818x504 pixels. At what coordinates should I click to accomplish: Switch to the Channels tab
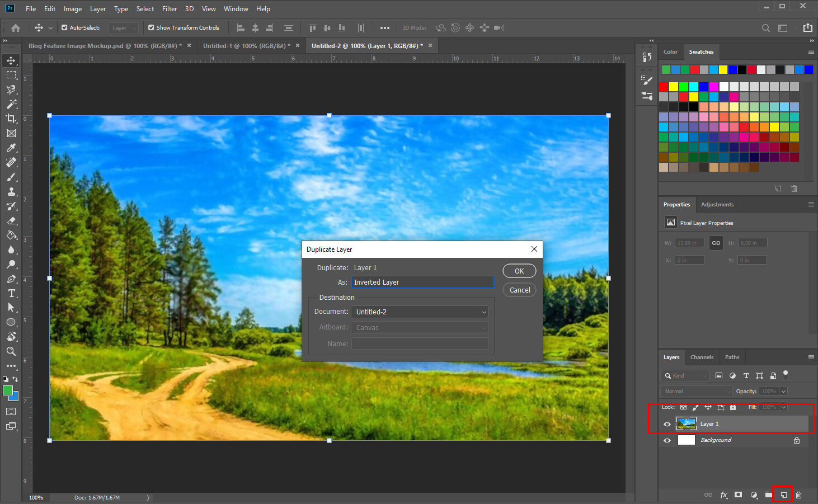(x=702, y=357)
